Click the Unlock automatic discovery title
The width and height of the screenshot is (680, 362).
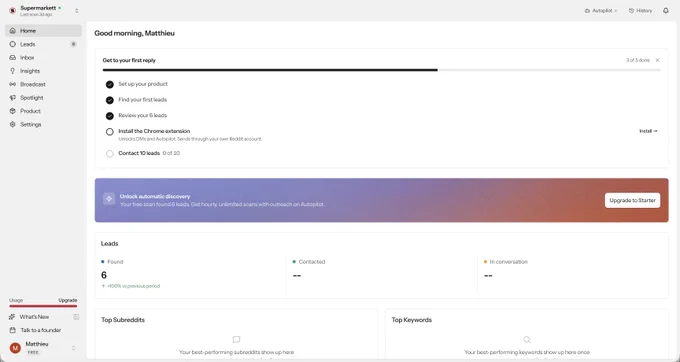[x=155, y=196]
